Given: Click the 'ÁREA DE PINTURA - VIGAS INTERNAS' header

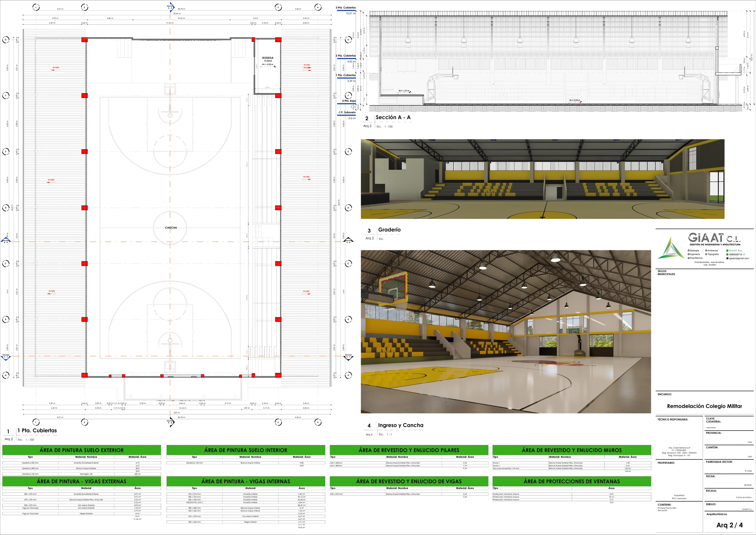Looking at the screenshot, I should pos(246,481).
